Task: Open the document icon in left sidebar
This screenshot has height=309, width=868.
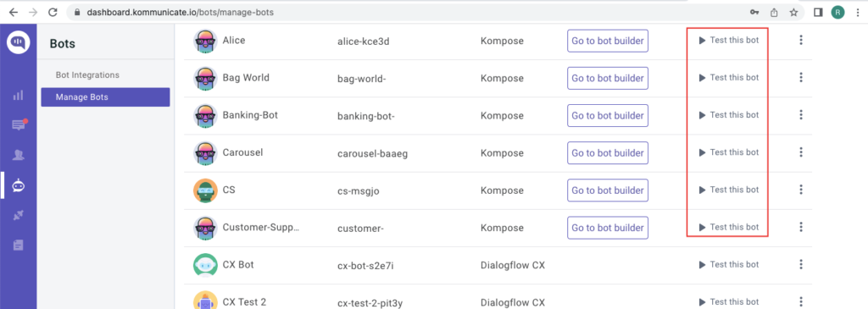Action: coord(19,245)
